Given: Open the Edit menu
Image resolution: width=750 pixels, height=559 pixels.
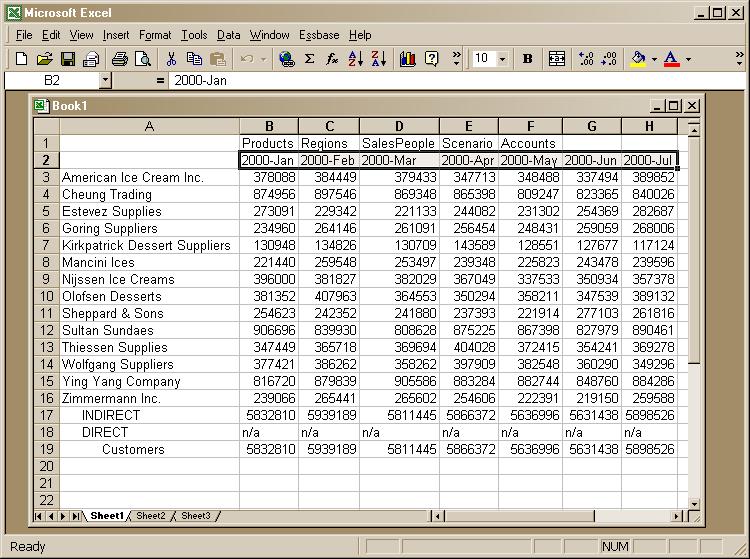Looking at the screenshot, I should pos(51,35).
